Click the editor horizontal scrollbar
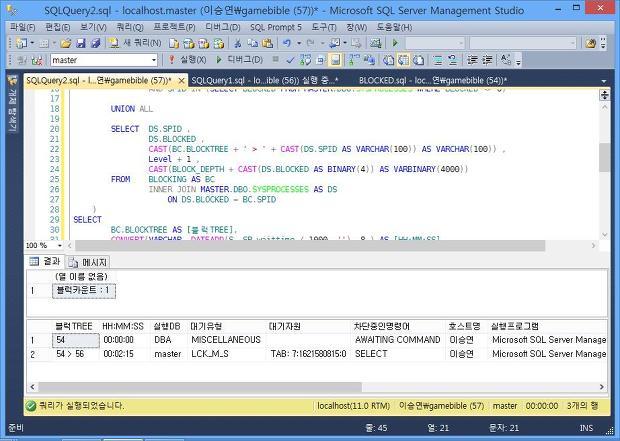 tap(310, 246)
